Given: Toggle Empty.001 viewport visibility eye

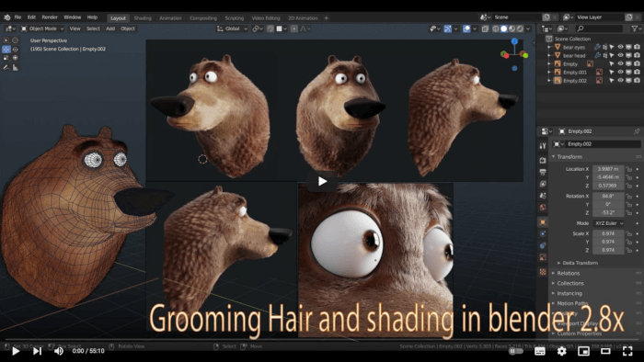Looking at the screenshot, I should (620, 73).
